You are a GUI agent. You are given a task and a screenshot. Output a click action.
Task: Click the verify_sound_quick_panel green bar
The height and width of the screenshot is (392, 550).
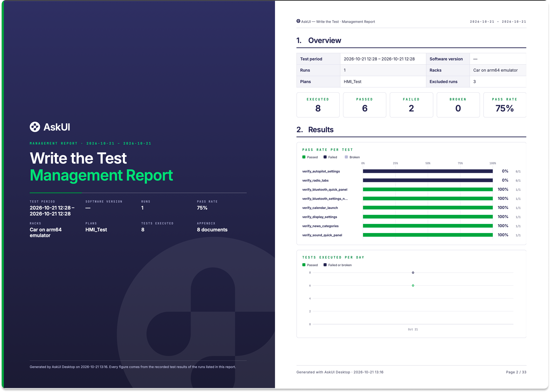pyautogui.click(x=428, y=235)
